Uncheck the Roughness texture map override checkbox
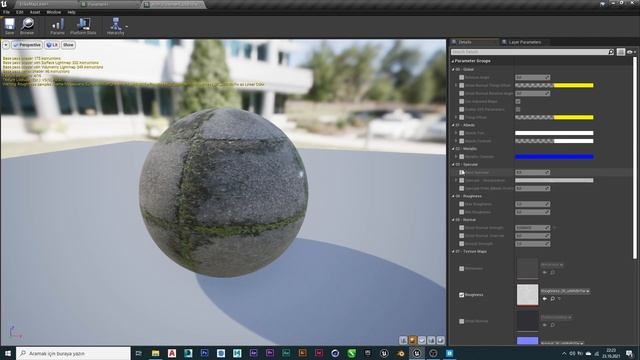 tap(462, 295)
